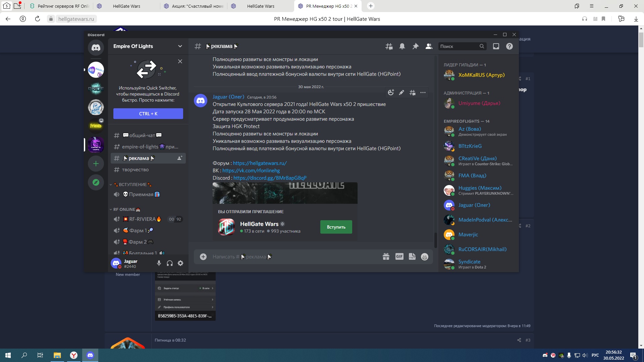Viewport: 644px width, 362px height.
Task: Invite people to реклама channel icon
Action: (x=180, y=158)
